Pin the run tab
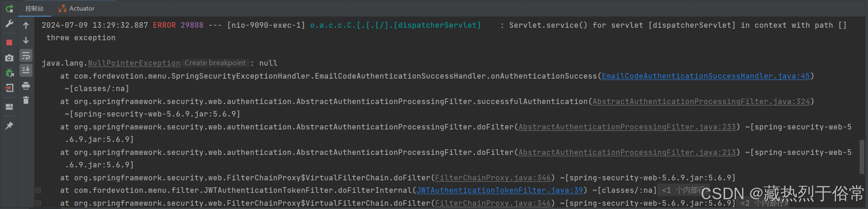This screenshot has width=868, height=209. click(x=9, y=126)
